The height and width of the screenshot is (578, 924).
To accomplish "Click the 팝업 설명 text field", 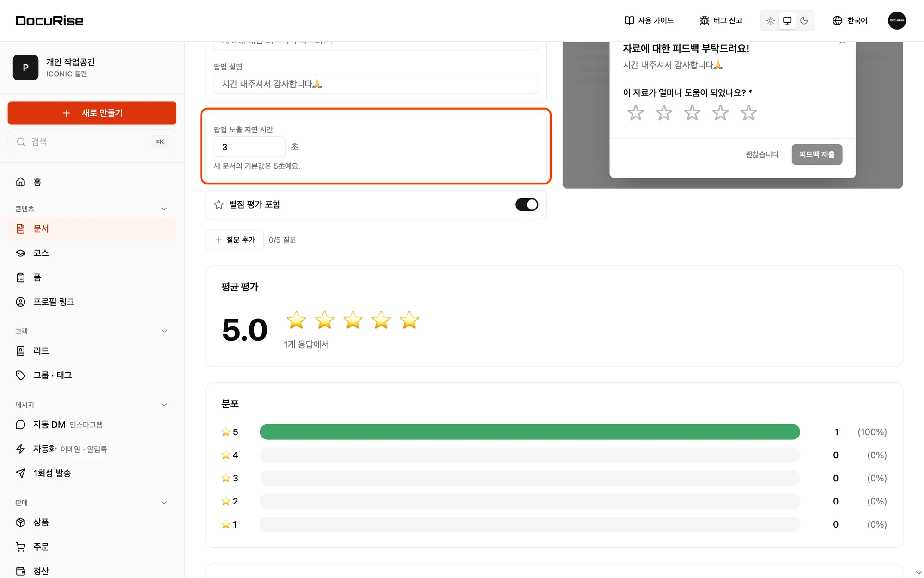I will pos(376,84).
